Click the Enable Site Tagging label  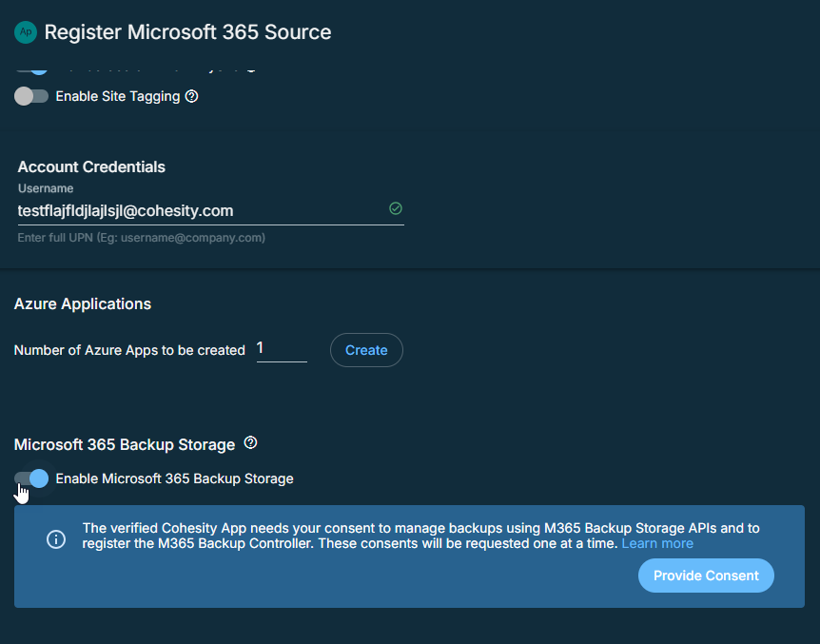click(118, 96)
